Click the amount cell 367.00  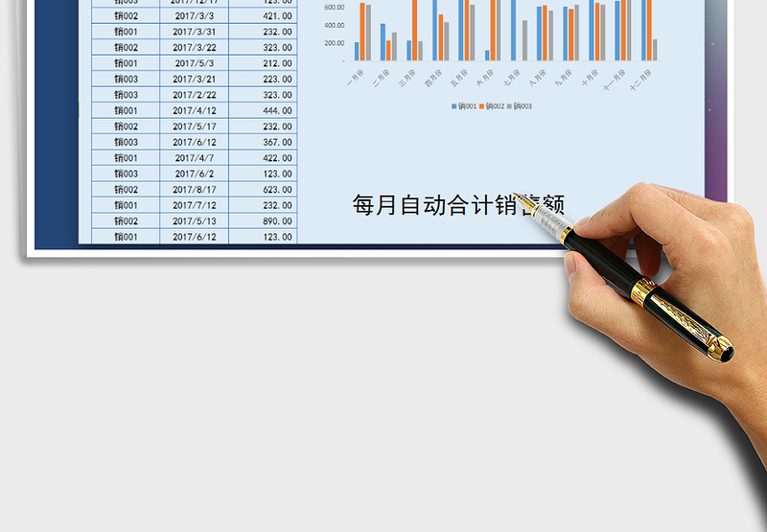pos(263,142)
